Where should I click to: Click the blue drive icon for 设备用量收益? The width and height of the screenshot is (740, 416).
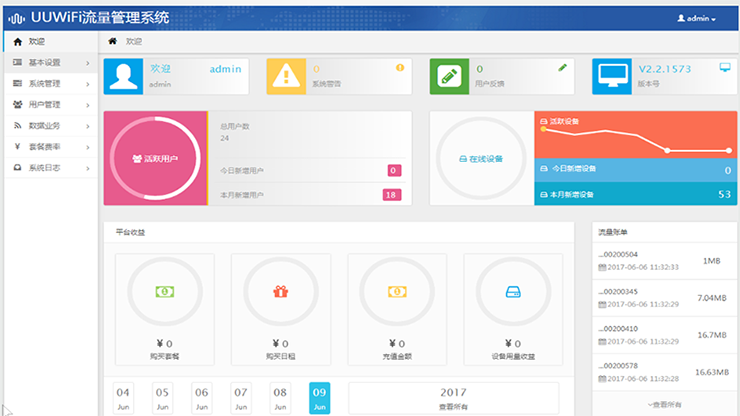(513, 291)
